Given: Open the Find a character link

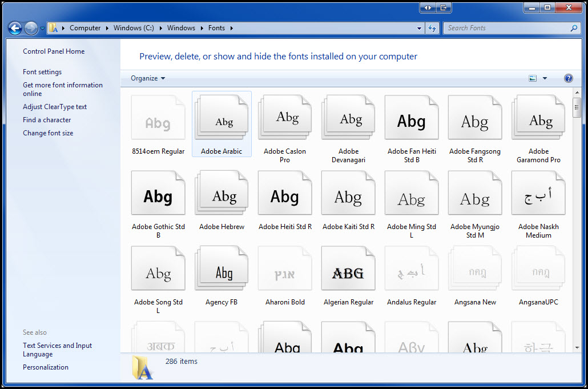Looking at the screenshot, I should point(47,119).
